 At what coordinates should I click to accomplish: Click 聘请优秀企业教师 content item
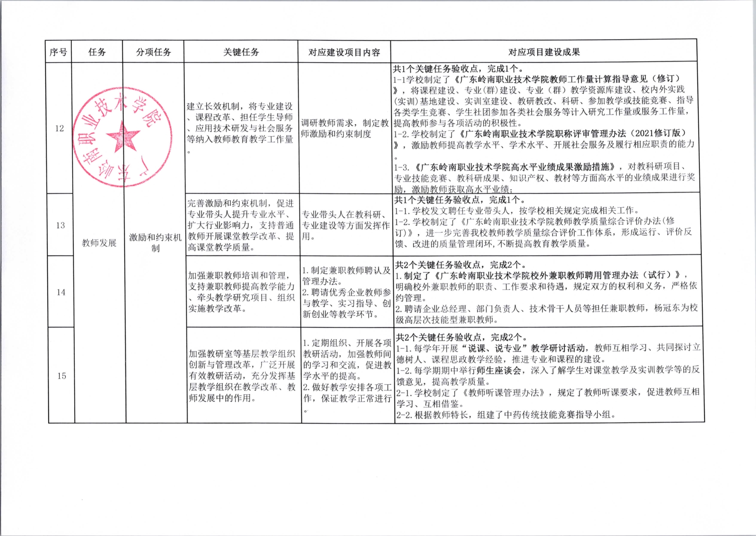pos(347,303)
